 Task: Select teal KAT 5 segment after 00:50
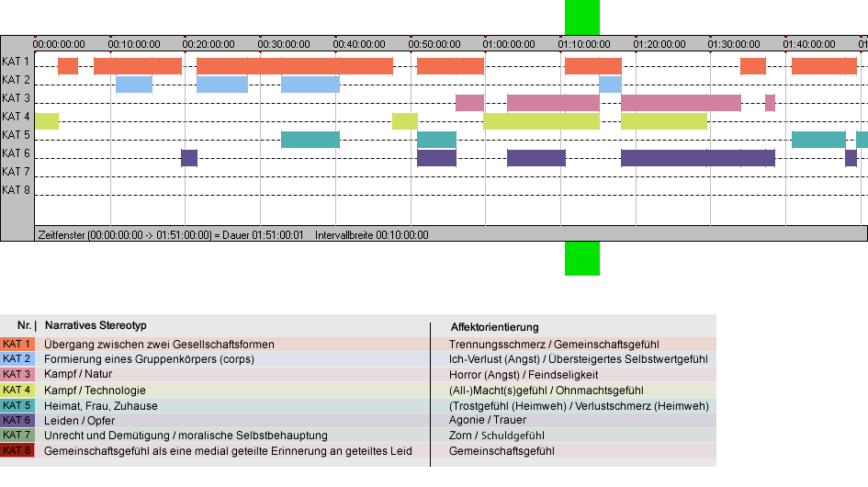(437, 139)
